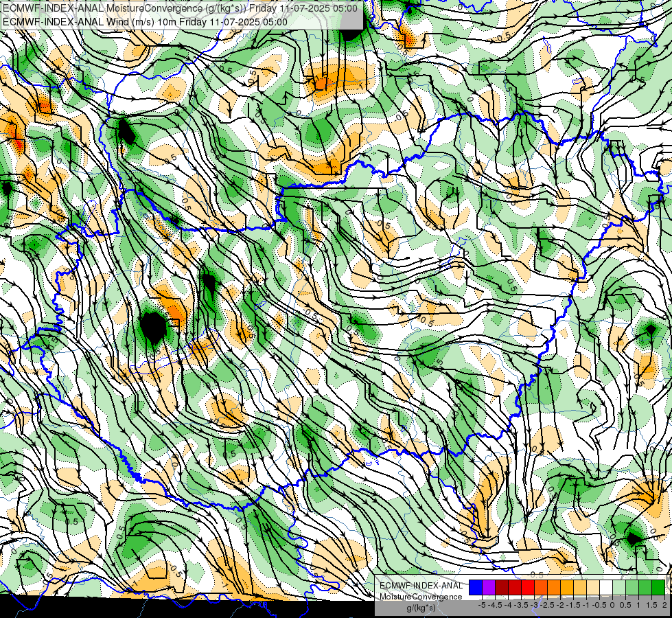Click MoistureConvergence label in the legend box
Image resolution: width=672 pixels, height=618 pixels.
coord(421,597)
